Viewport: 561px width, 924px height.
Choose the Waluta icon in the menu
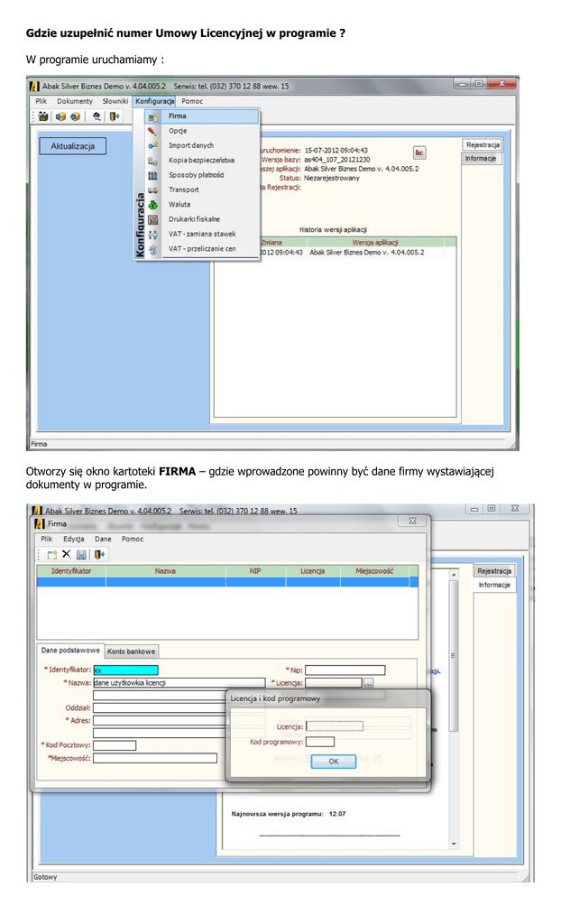click(153, 205)
